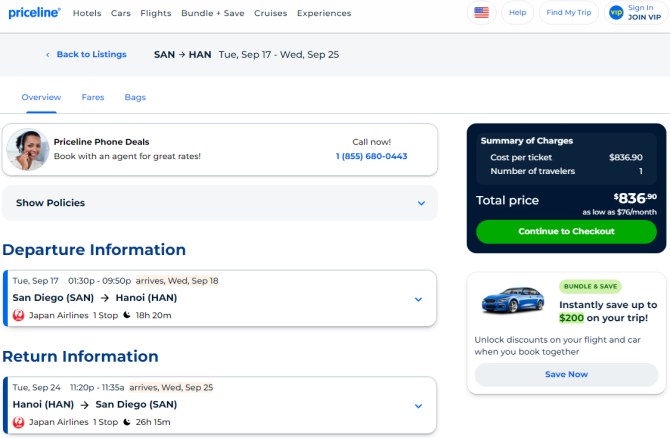670x438 pixels.
Task: Click the $836.90 total price
Action: click(635, 198)
